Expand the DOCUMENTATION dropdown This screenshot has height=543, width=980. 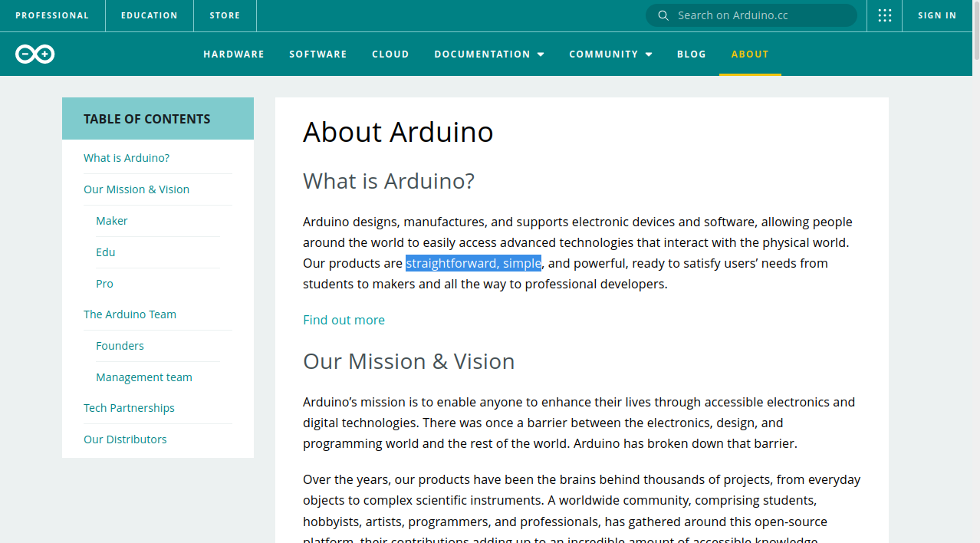[482, 54]
